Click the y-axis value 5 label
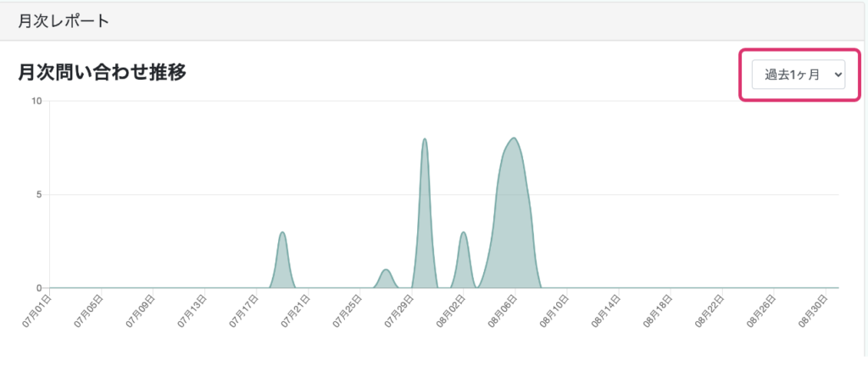This screenshot has width=868, height=372. [39, 194]
